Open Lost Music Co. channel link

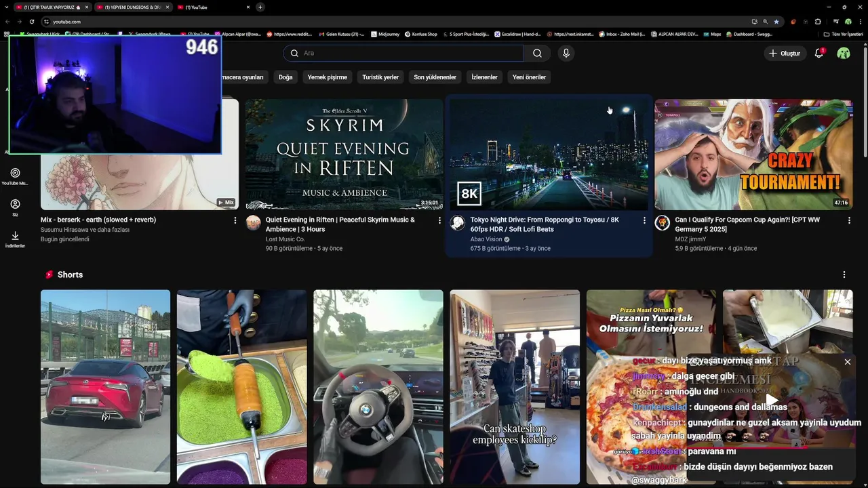(285, 239)
